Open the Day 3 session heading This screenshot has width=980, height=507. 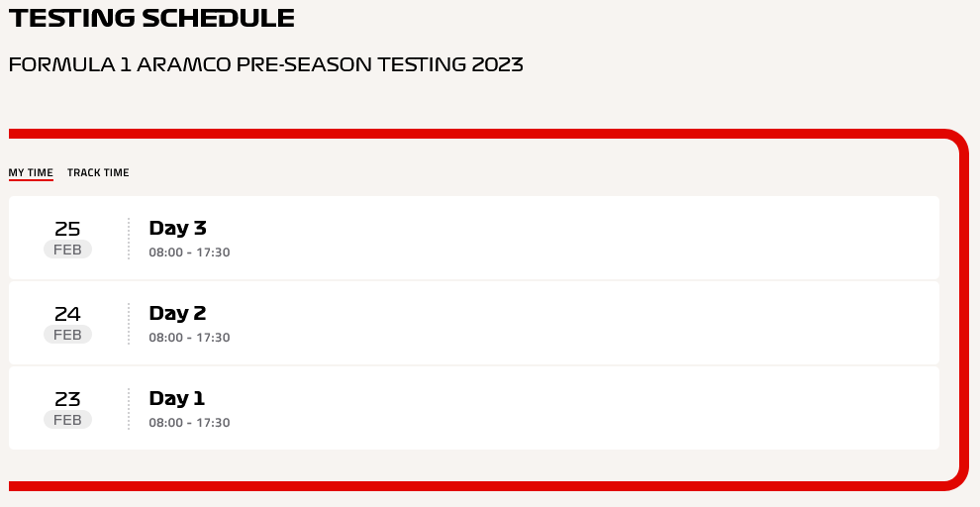177,228
